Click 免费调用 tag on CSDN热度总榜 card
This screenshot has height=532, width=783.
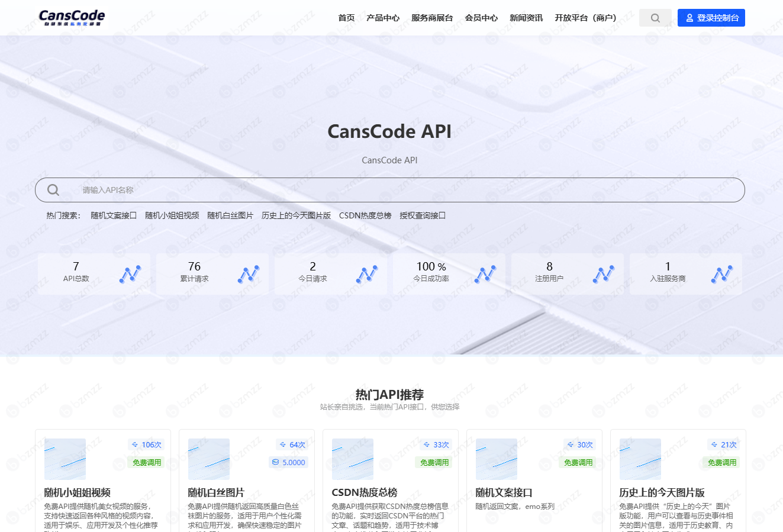tap(434, 463)
